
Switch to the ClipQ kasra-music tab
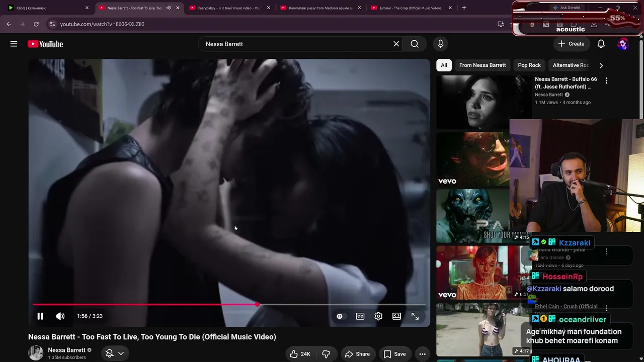(47, 8)
